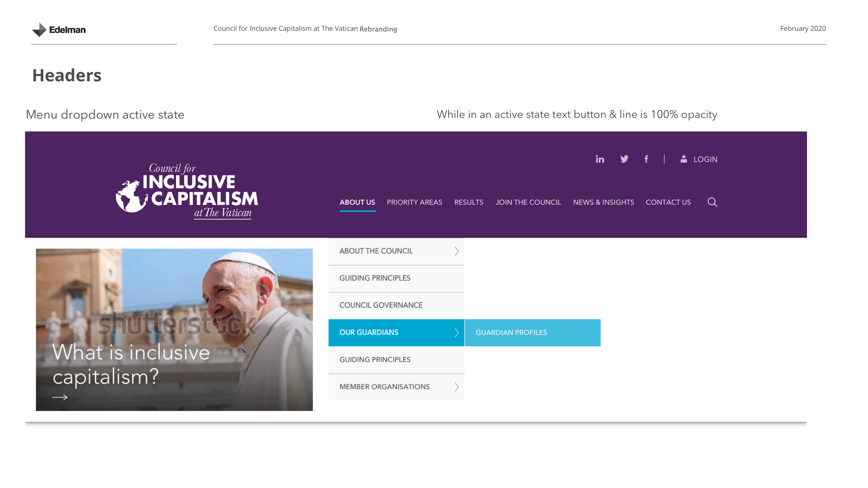868x488 pixels.
Task: Click the opacity note about active state
Action: click(x=577, y=115)
